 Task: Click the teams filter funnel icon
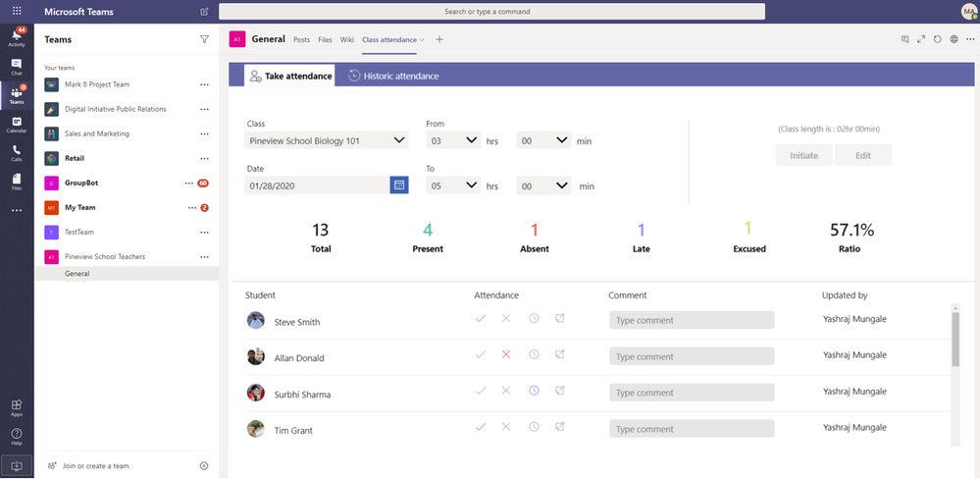point(204,39)
